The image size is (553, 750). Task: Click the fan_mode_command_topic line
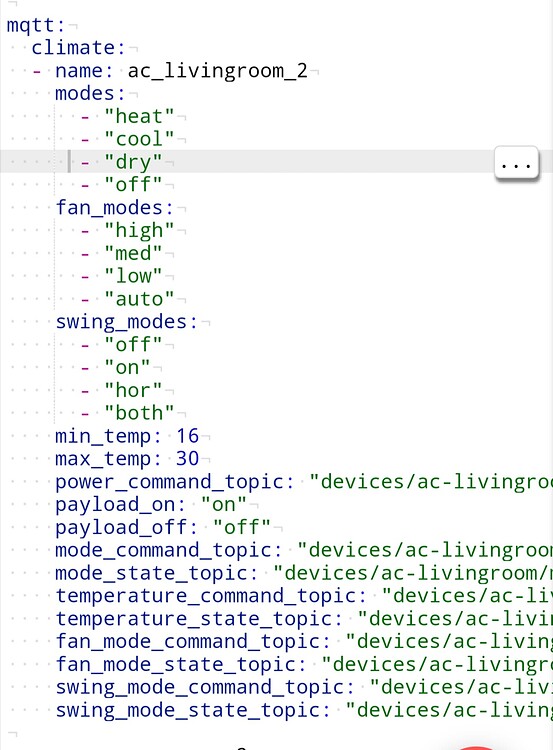[304, 641]
